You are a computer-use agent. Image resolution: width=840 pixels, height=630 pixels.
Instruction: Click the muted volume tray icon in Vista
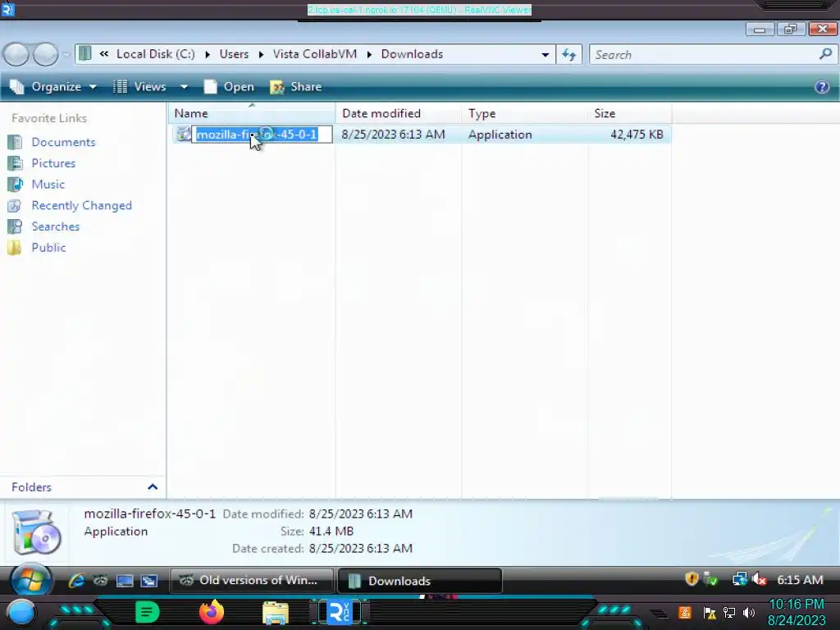pos(759,579)
